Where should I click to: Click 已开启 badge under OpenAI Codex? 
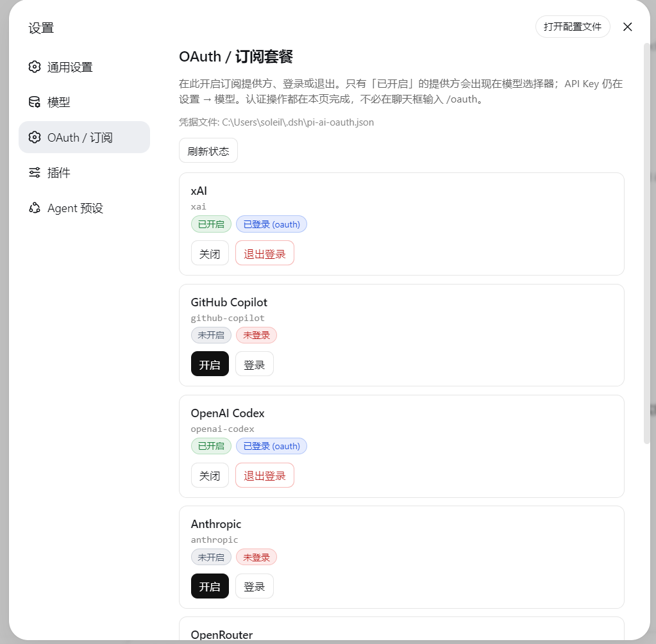point(211,446)
